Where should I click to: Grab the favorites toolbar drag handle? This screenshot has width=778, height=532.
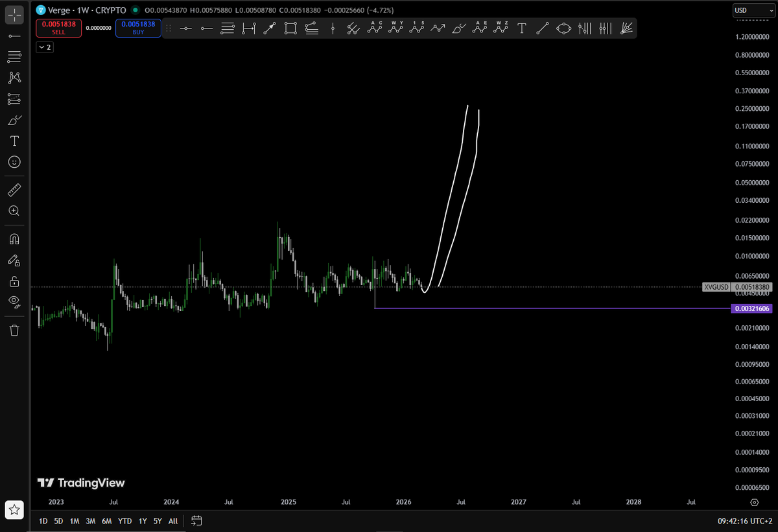coord(169,29)
